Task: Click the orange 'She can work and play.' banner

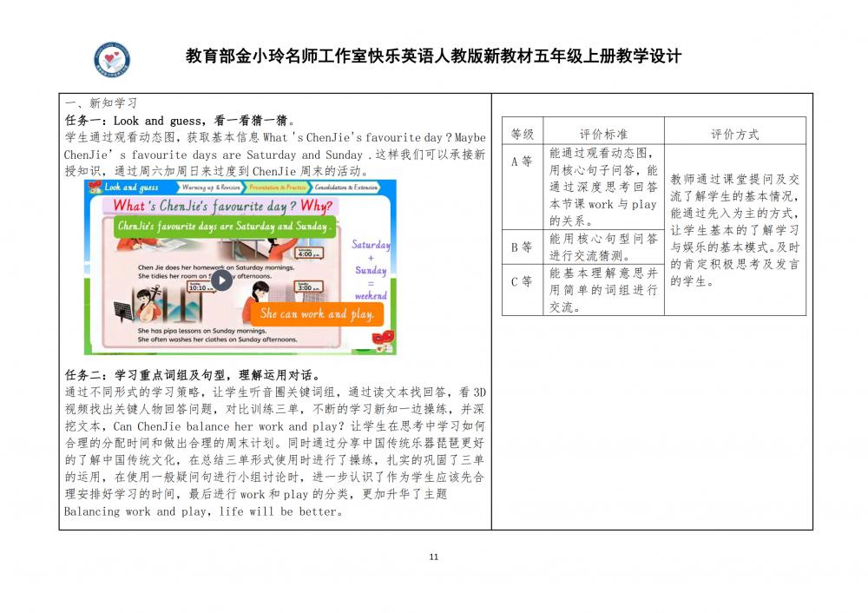Action: (317, 314)
